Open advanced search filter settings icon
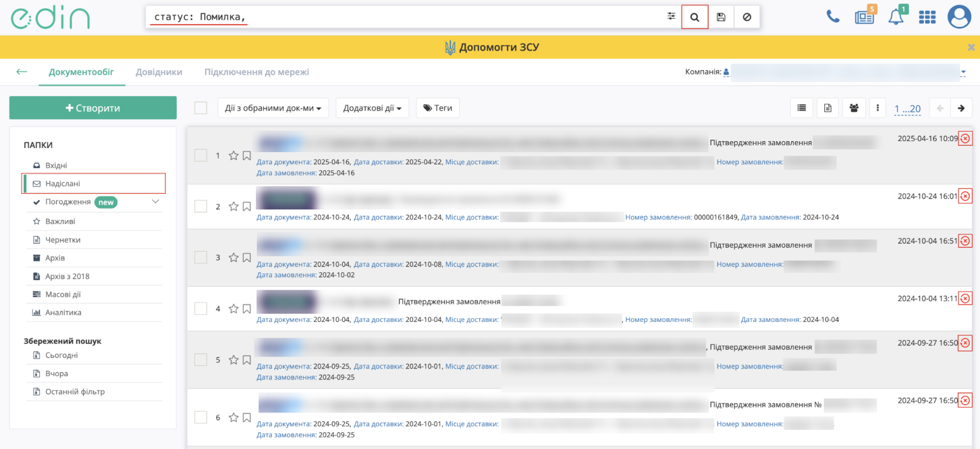The height and width of the screenshot is (449, 980). [671, 16]
